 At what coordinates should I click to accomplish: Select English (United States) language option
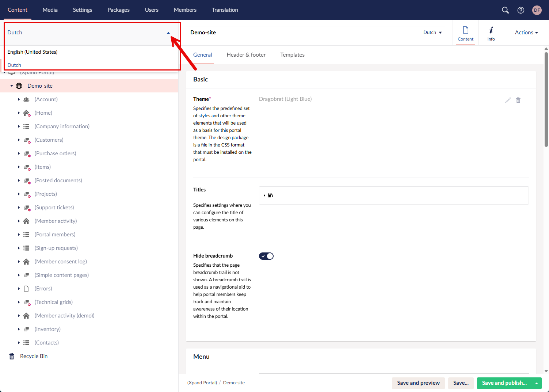click(x=33, y=52)
